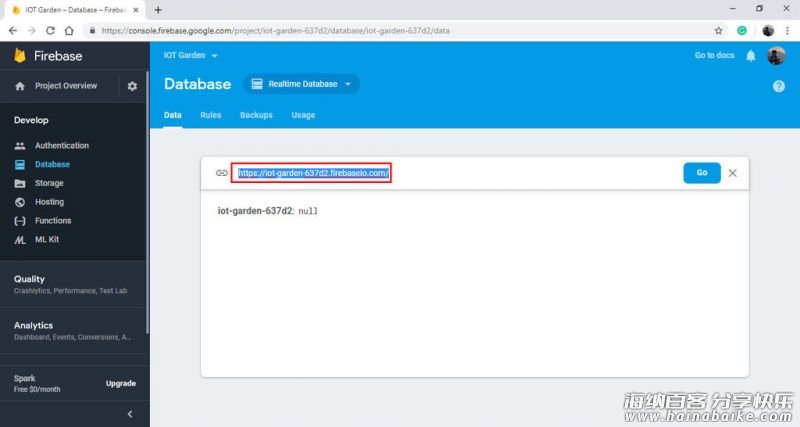This screenshot has width=800, height=427.
Task: Click the Functions braces icon
Action: (x=20, y=221)
